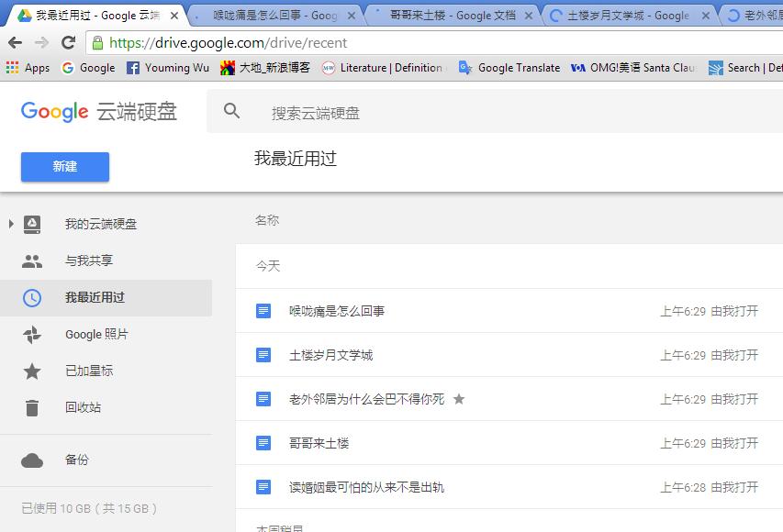Click the trash can icon for 回收站

click(32, 408)
